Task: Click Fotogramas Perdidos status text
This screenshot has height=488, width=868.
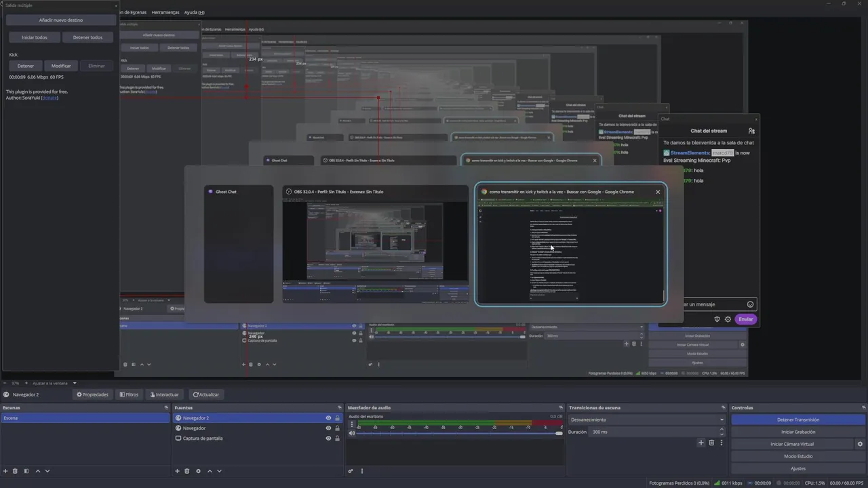Action: 679,483
